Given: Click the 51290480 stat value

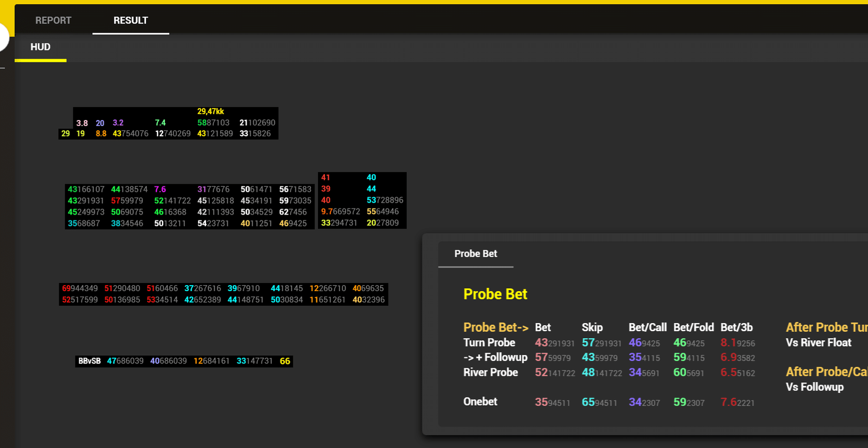Looking at the screenshot, I should (122, 288).
